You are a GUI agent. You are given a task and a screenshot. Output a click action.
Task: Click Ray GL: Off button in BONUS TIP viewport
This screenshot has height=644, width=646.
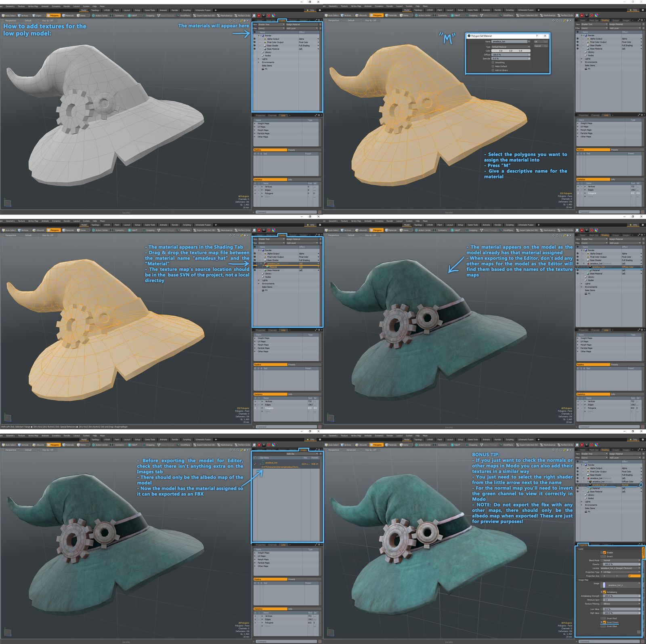pyautogui.click(x=371, y=450)
